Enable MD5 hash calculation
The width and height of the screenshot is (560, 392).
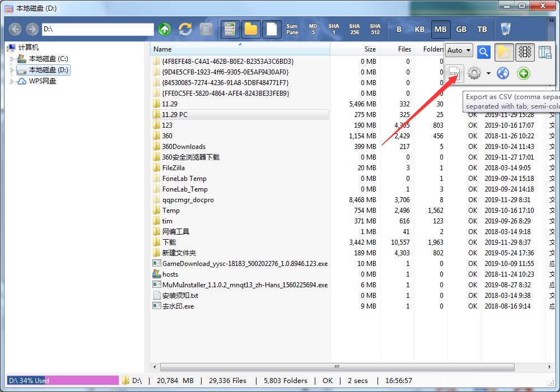pyautogui.click(x=313, y=29)
